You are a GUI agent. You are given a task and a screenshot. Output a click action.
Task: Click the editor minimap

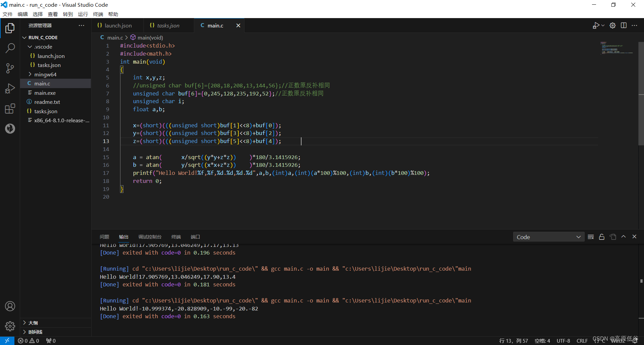(617, 48)
